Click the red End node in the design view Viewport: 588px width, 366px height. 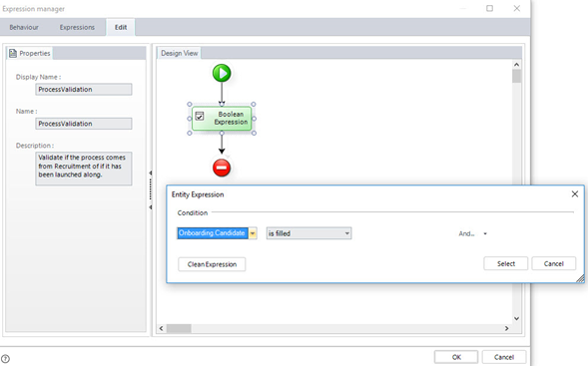click(222, 168)
